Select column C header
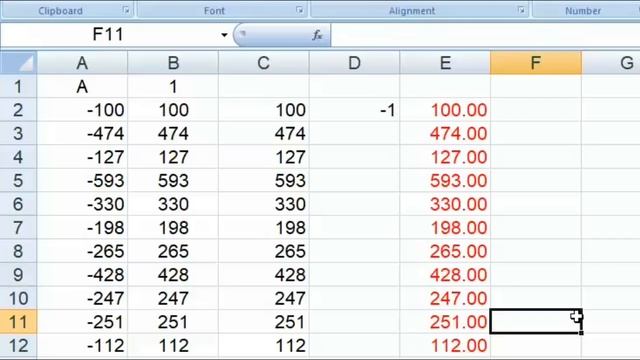The image size is (640, 360). click(x=264, y=63)
